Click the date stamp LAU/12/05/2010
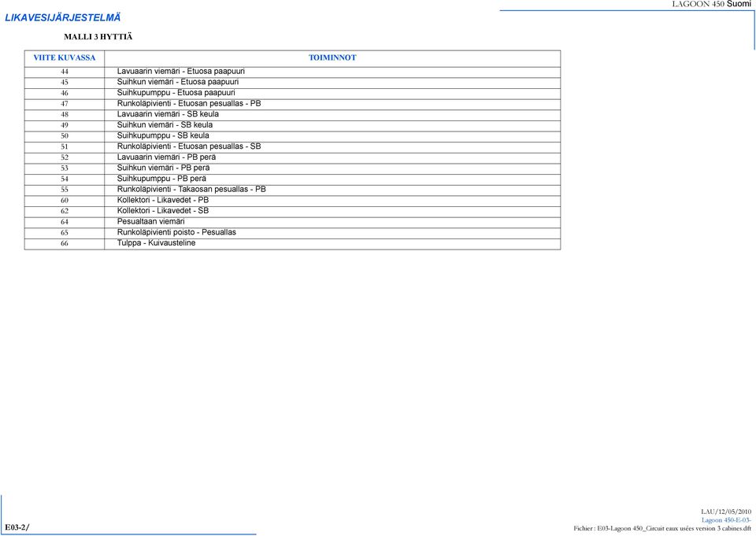This screenshot has width=756, height=536. coord(726,512)
